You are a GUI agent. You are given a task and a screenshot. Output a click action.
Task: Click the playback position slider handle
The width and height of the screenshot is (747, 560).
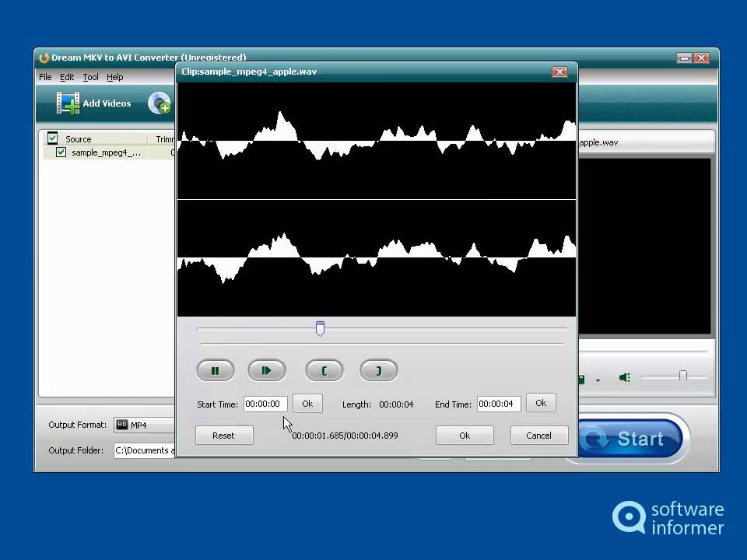(320, 328)
